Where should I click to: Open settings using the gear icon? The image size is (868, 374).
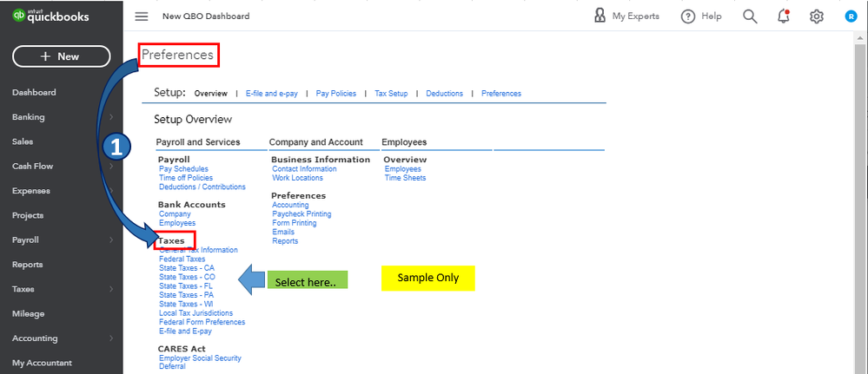tap(816, 16)
